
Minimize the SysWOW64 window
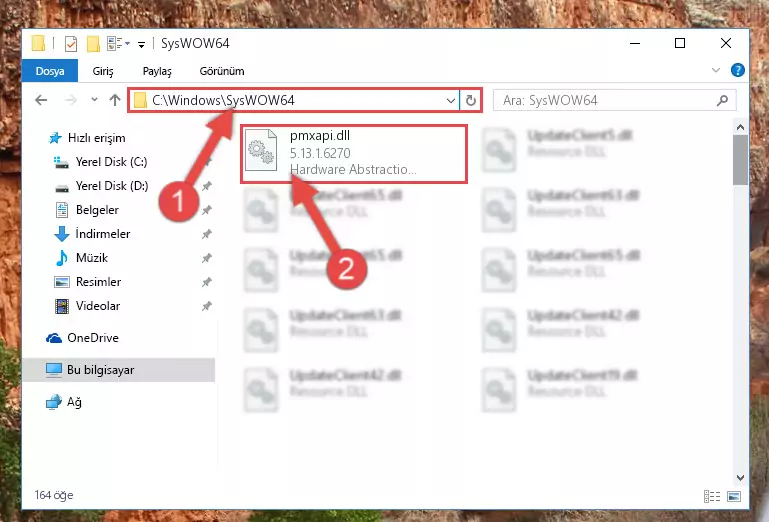click(x=635, y=44)
